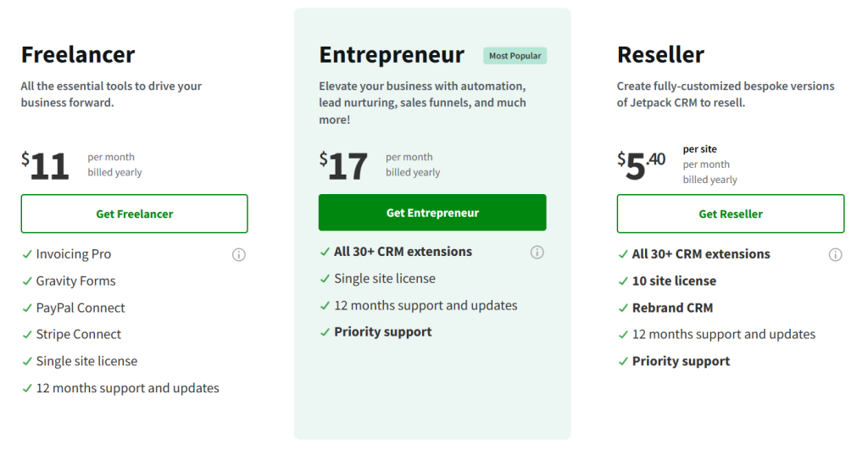Image resolution: width=868 pixels, height=450 pixels.
Task: Click the Most Popular badge
Action: coord(515,56)
